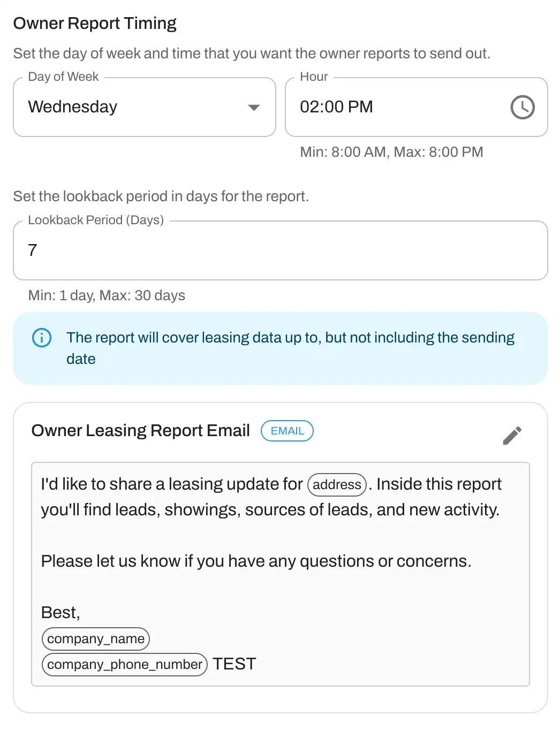Screen dimensions: 560x731
Task: Open the clock icon time picker
Action: 522,106
